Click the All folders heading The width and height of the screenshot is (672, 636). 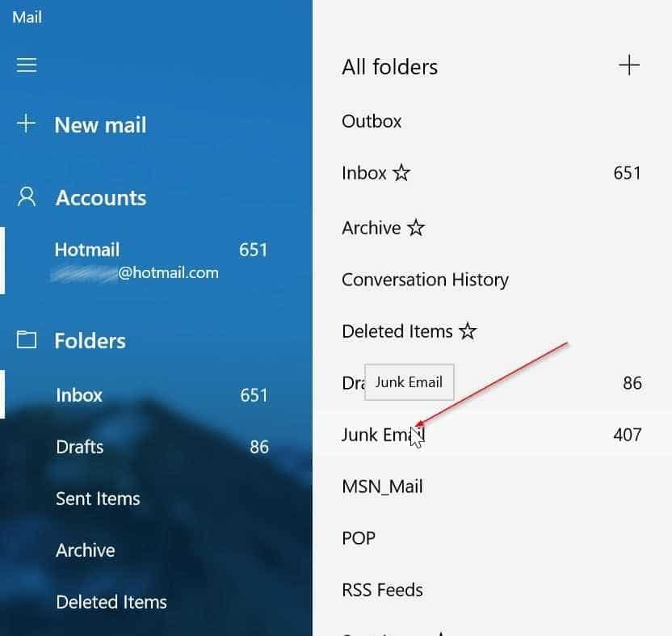pos(389,67)
